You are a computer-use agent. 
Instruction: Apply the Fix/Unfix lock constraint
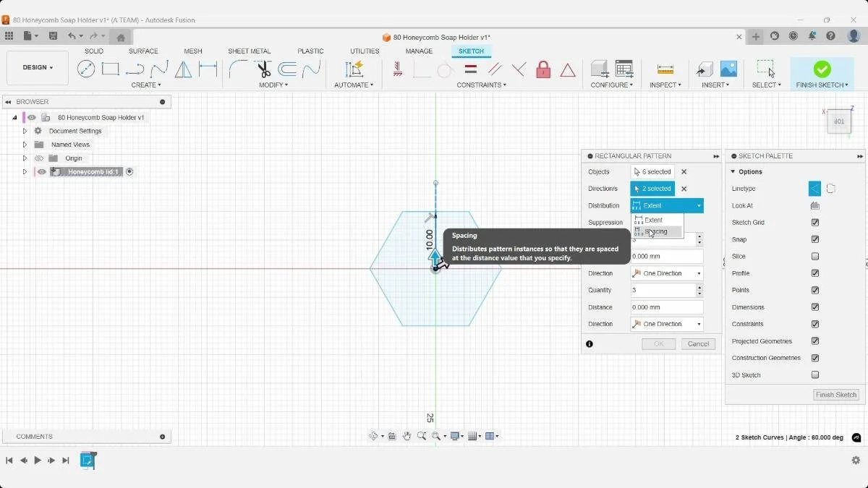543,69
